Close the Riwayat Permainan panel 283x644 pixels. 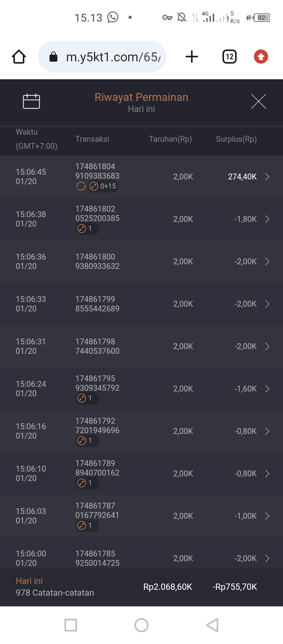click(259, 101)
